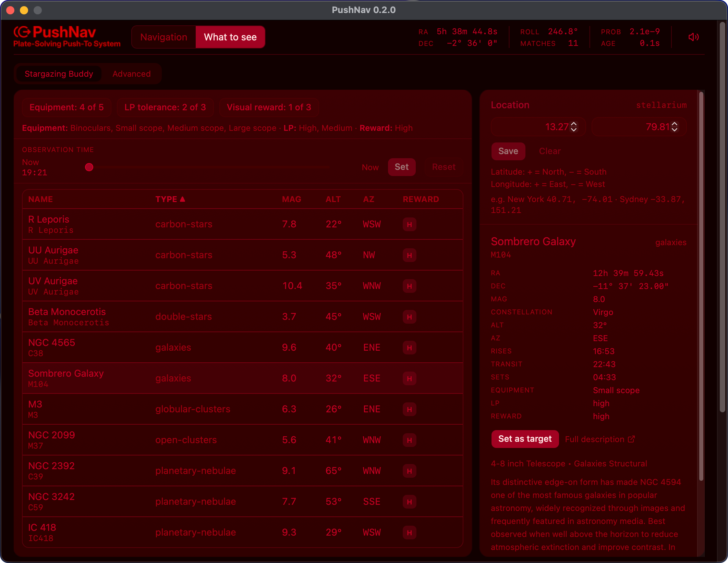The image size is (728, 563).
Task: Cycle the Equipment: 4 of 5 filter
Action: pyautogui.click(x=66, y=107)
